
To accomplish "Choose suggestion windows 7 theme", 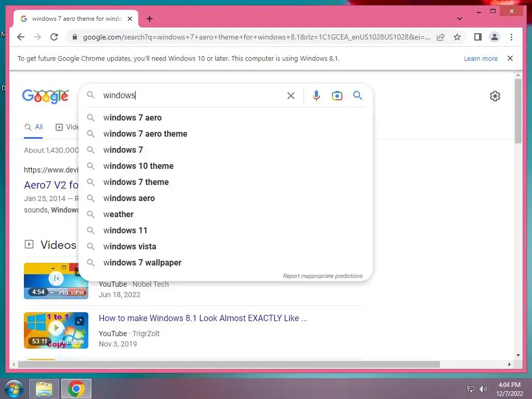I will pos(225,182).
